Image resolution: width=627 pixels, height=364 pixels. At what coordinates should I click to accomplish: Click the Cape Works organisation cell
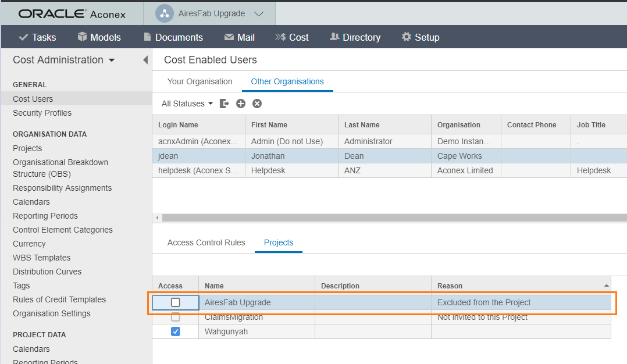pyautogui.click(x=466, y=156)
